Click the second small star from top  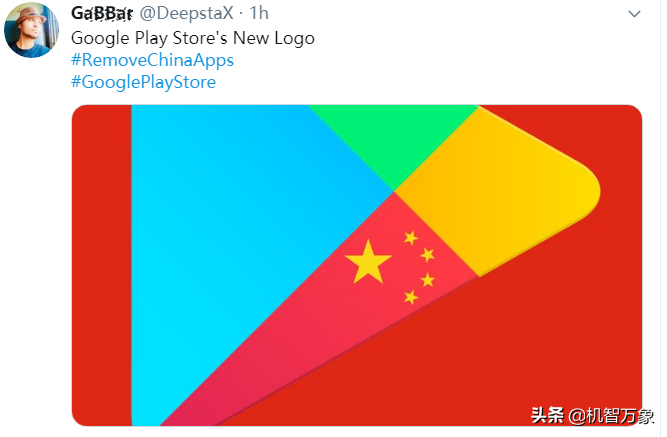[428, 255]
